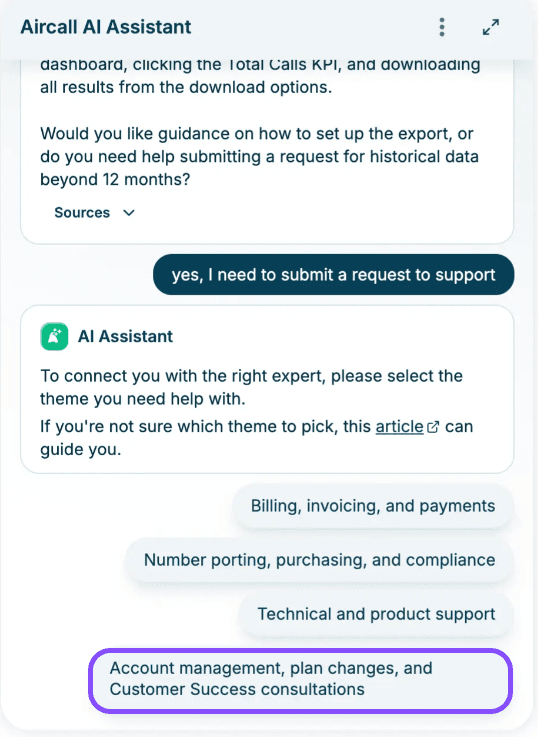Pick Technical and product support option
This screenshot has width=538, height=737.
(x=376, y=614)
